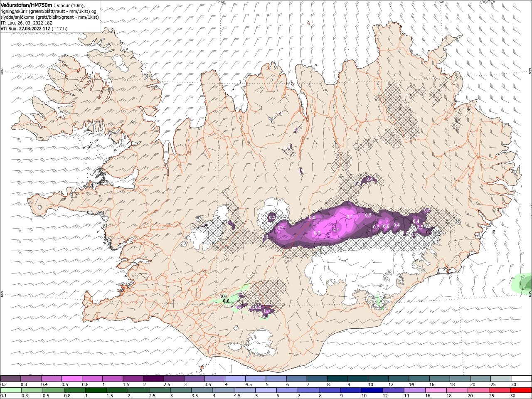Pick the bottom legend swatch between 10 and 12
Image resolution: width=532 pixels, height=399 pixels.
click(x=372, y=390)
